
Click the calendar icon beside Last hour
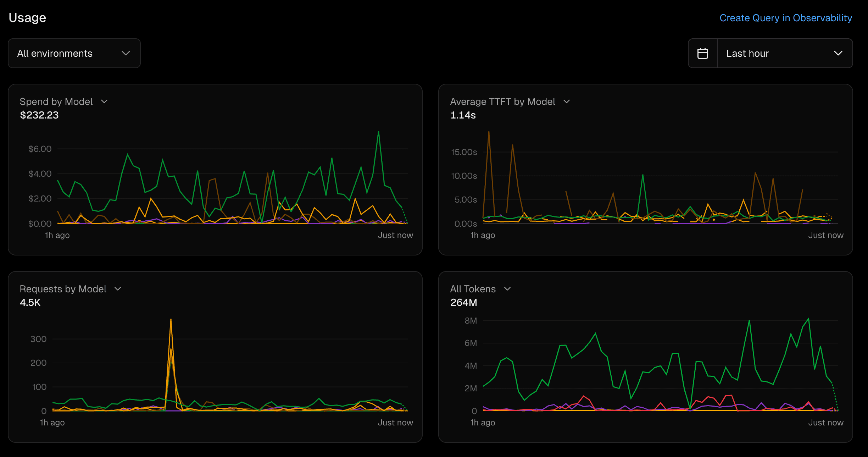pyautogui.click(x=702, y=53)
